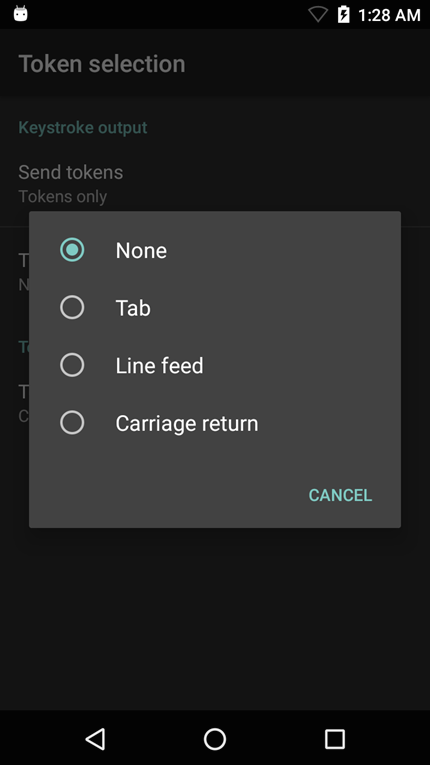The height and width of the screenshot is (765, 430).
Task: Tap the Wi-Fi status icon
Action: coord(318,15)
